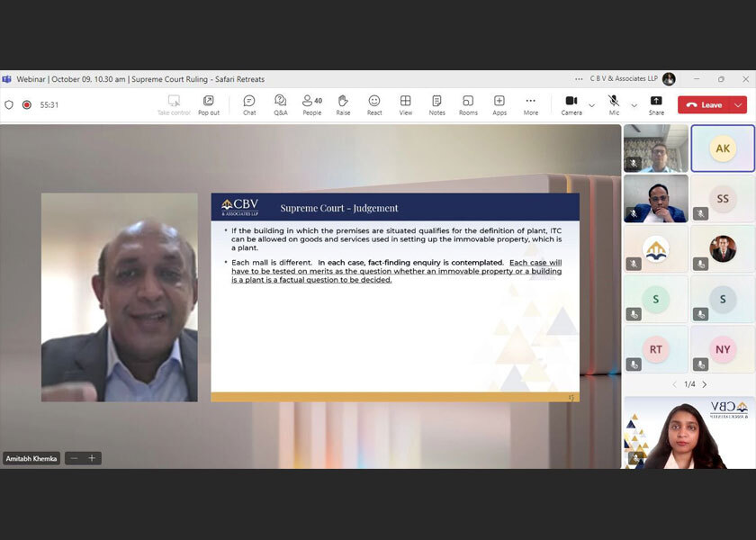Screen dimensions: 756x540
Task: Zoom in shared content with plus button
Action: click(x=91, y=458)
